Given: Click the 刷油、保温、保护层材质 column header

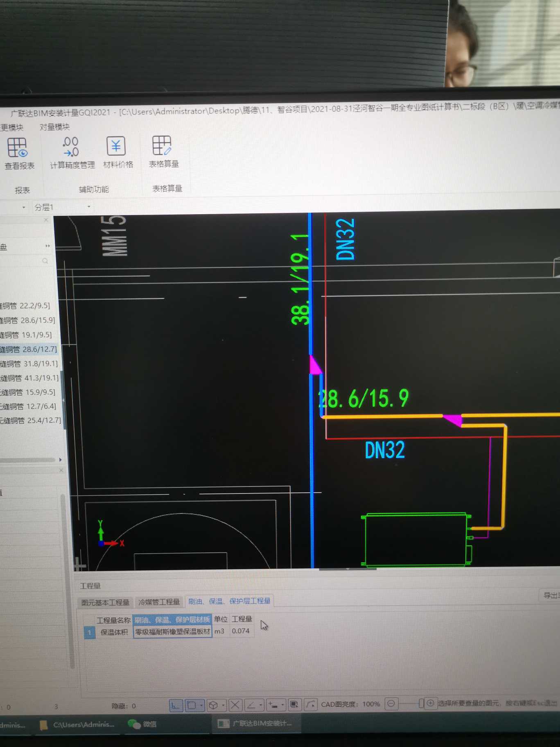Looking at the screenshot, I should [x=172, y=620].
